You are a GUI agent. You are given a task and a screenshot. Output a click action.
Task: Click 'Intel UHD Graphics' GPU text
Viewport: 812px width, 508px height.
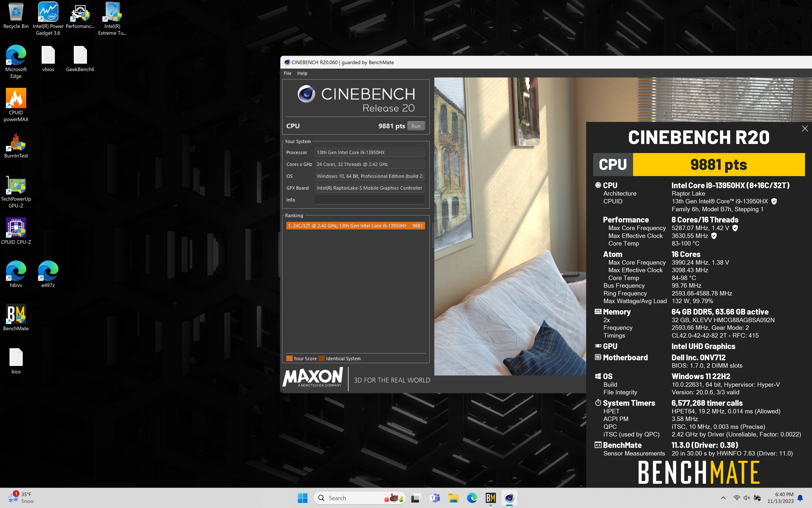point(703,346)
